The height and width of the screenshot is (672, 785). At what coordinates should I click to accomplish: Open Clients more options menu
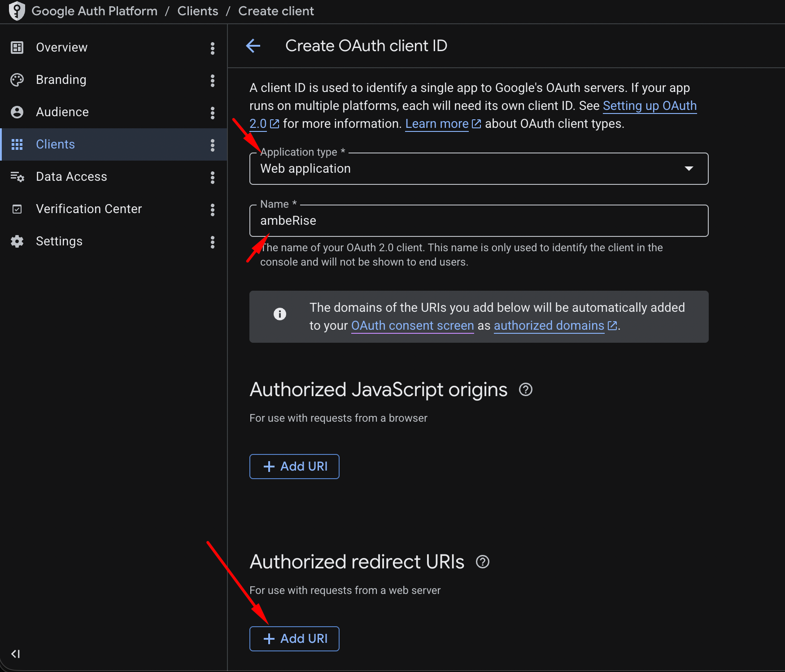213,145
